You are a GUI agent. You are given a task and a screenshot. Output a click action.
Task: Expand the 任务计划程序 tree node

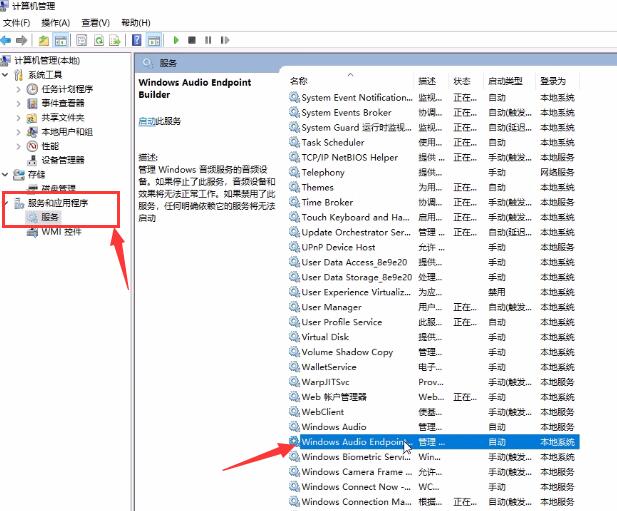click(18, 89)
